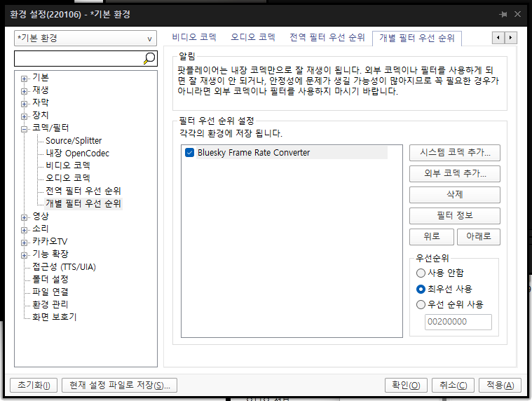Screen dimensions: 532x401
Task: Select the 자막 tree label
Action: click(x=41, y=103)
